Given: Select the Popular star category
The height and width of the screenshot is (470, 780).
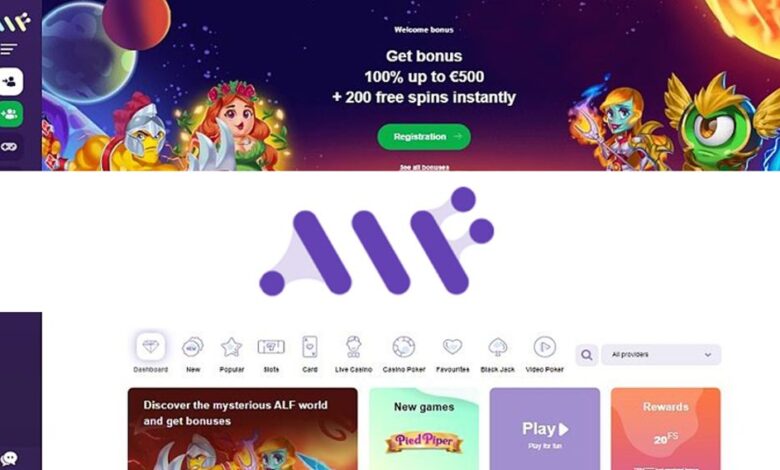Looking at the screenshot, I should point(232,354).
